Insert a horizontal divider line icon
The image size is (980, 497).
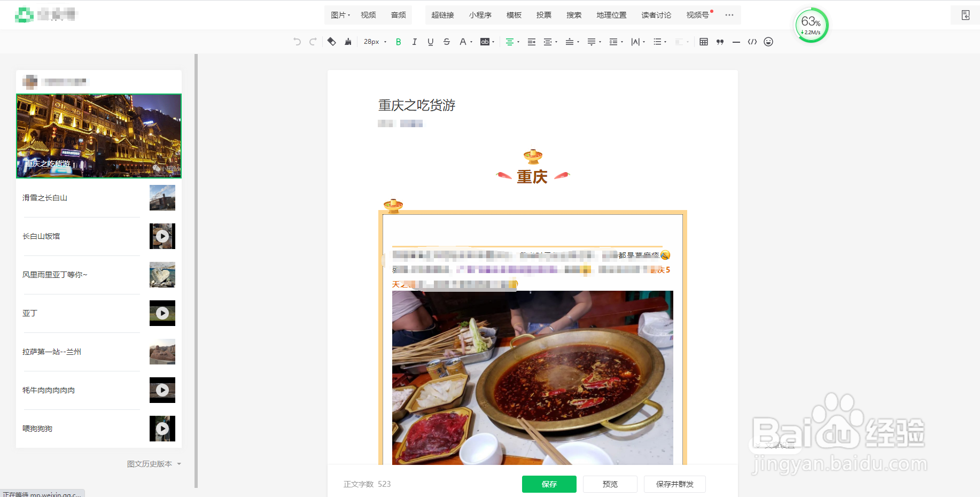[736, 42]
